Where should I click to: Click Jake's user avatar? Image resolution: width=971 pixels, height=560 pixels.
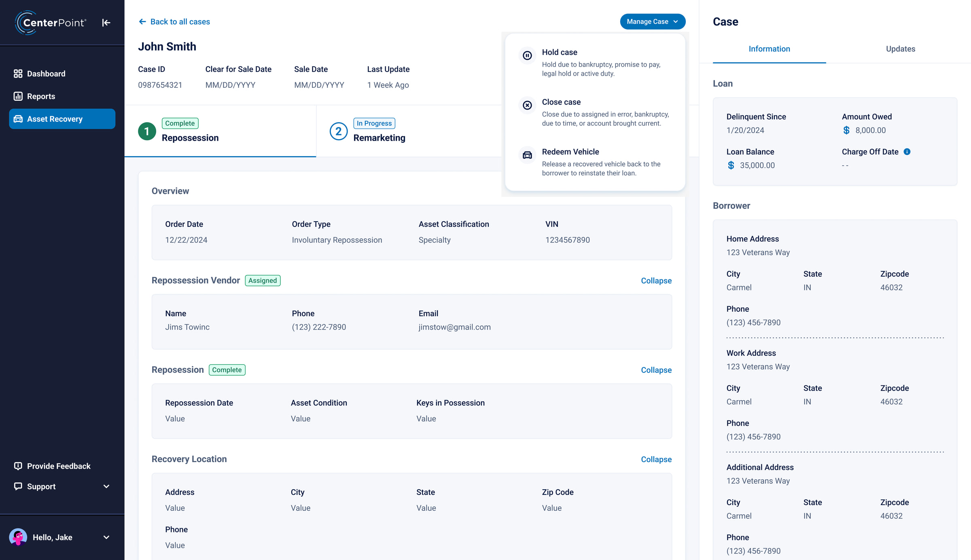18,537
